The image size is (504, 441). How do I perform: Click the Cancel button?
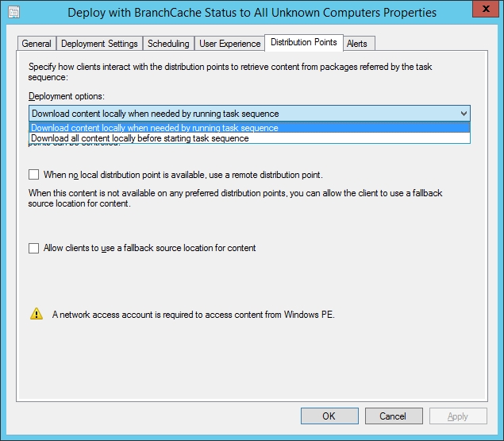point(393,416)
